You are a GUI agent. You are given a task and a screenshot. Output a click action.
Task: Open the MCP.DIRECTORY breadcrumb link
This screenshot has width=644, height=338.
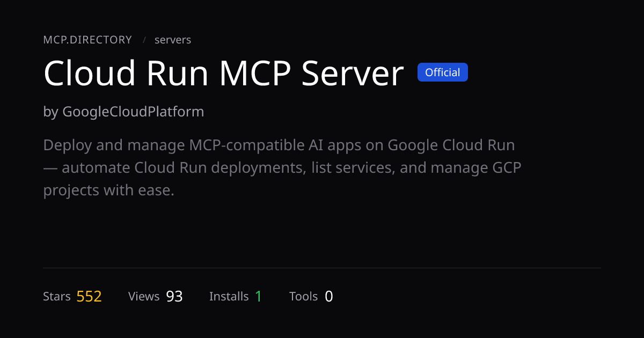click(87, 40)
